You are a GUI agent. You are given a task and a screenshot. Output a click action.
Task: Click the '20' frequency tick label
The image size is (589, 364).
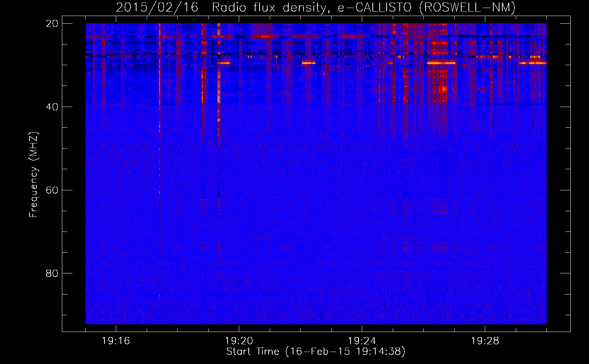52,23
